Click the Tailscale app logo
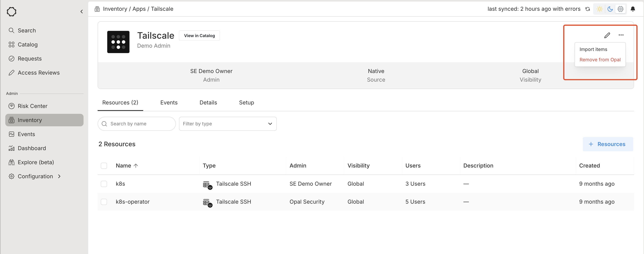The height and width of the screenshot is (254, 644). click(118, 42)
